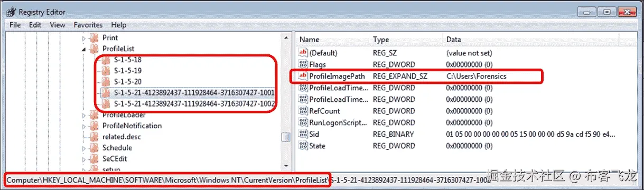Click the Flags DWORD value icon

tap(303, 64)
